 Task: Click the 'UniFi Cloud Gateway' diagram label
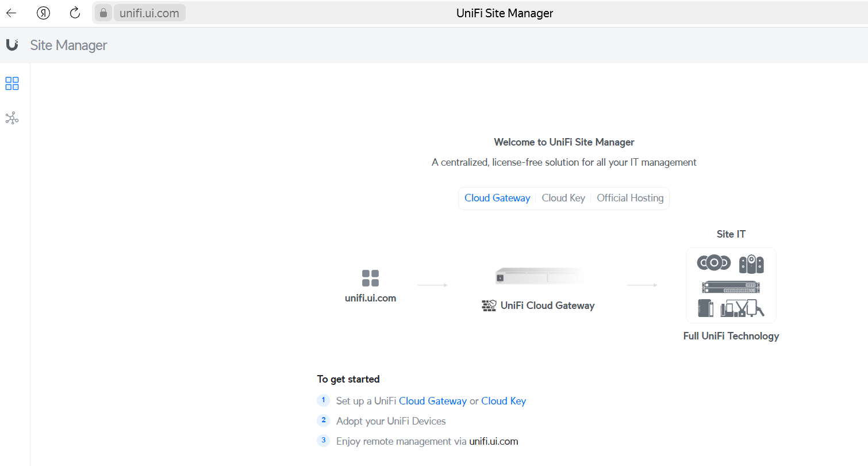[547, 305]
